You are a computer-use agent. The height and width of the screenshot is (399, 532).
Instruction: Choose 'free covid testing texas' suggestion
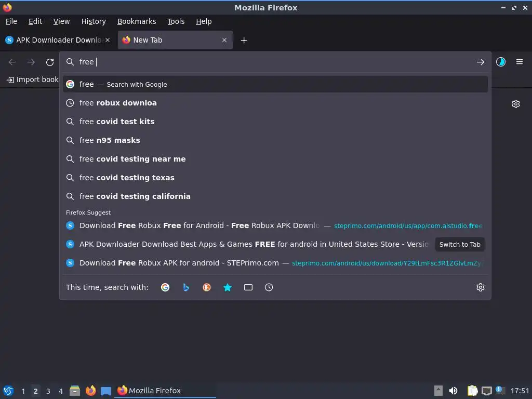pyautogui.click(x=275, y=178)
